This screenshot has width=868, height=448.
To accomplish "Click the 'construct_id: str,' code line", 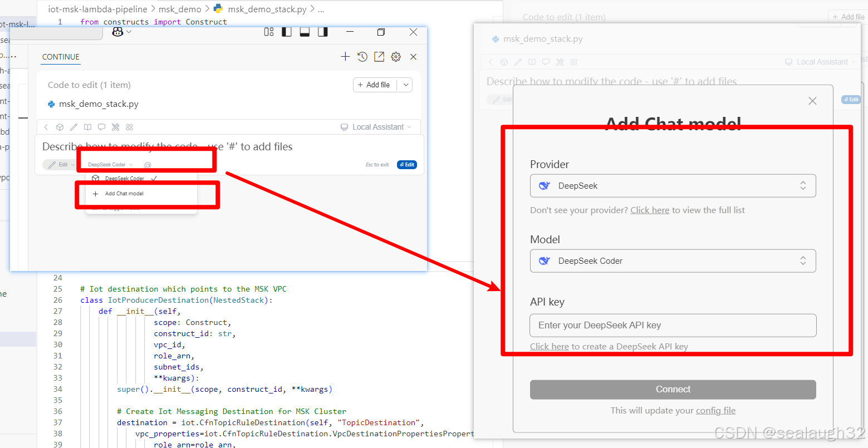I will point(195,333).
